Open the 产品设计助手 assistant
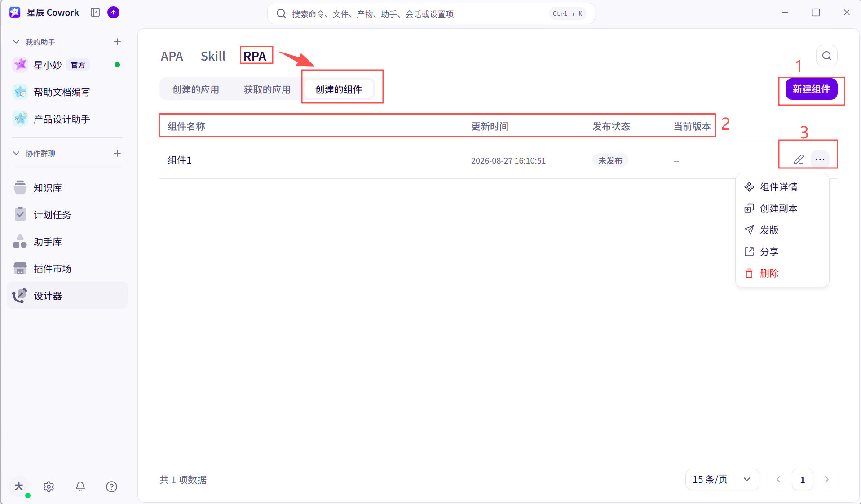This screenshot has height=504, width=861. tap(67, 119)
